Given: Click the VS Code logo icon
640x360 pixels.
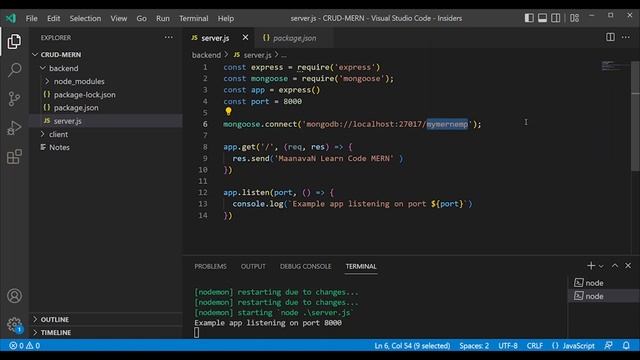Looking at the screenshot, I should coord(11,18).
